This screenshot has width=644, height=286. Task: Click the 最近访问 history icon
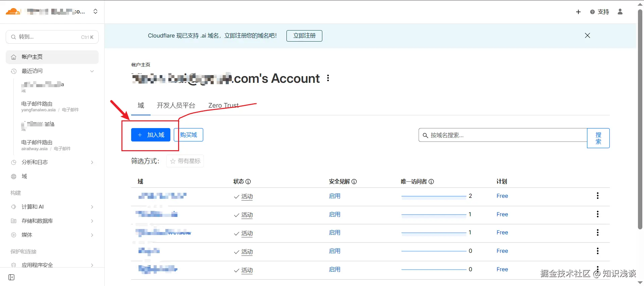[x=14, y=71]
